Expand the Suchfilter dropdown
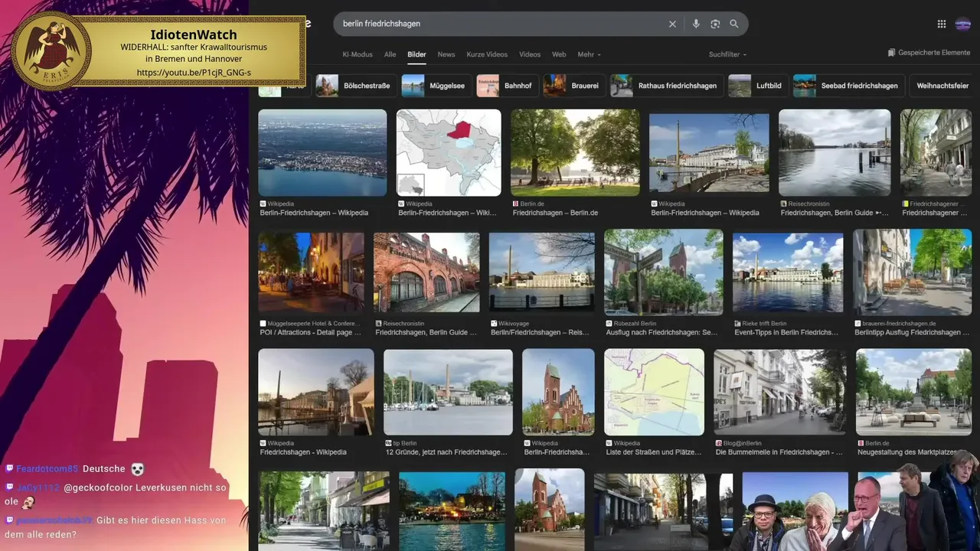Screen dimensions: 980x551 [727, 54]
